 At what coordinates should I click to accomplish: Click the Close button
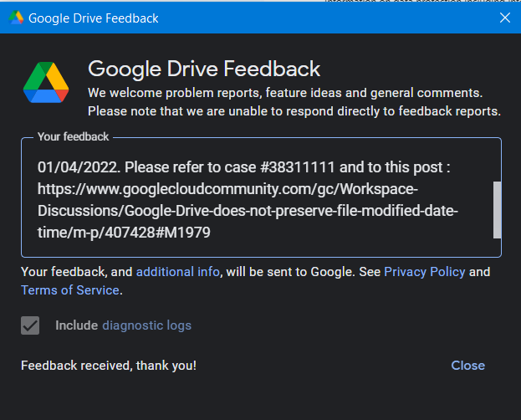pyautogui.click(x=467, y=366)
